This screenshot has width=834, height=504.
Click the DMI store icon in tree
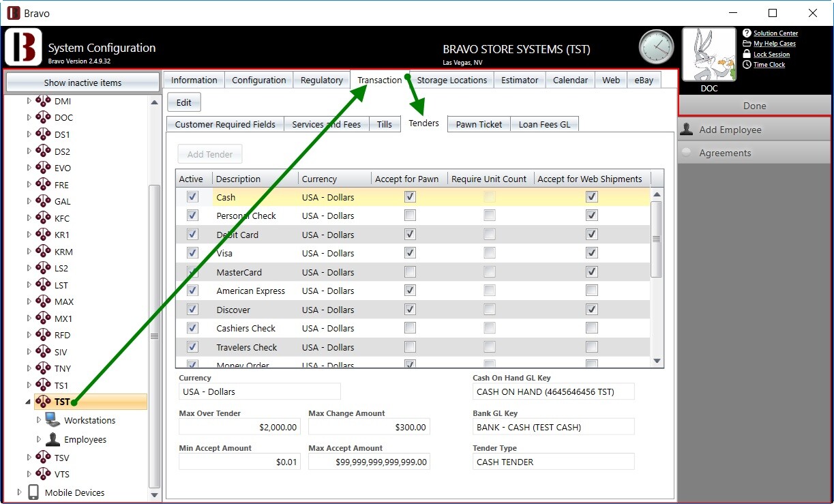tap(44, 101)
